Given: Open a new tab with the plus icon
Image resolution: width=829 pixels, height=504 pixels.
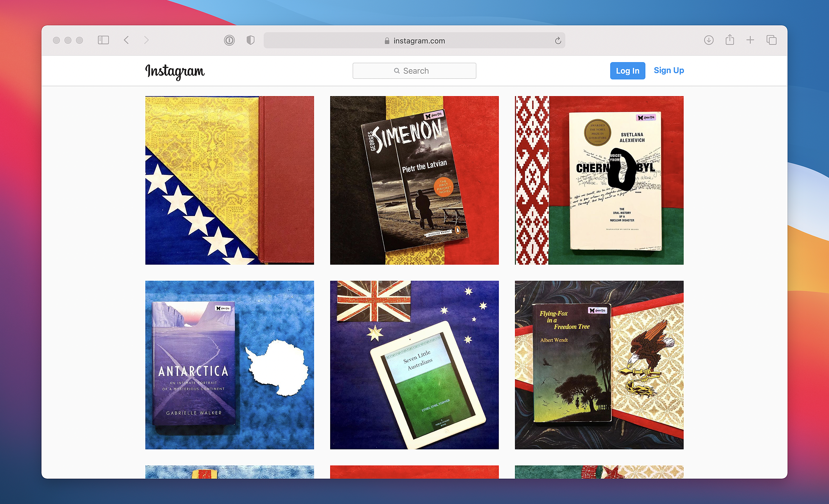Looking at the screenshot, I should (x=750, y=40).
